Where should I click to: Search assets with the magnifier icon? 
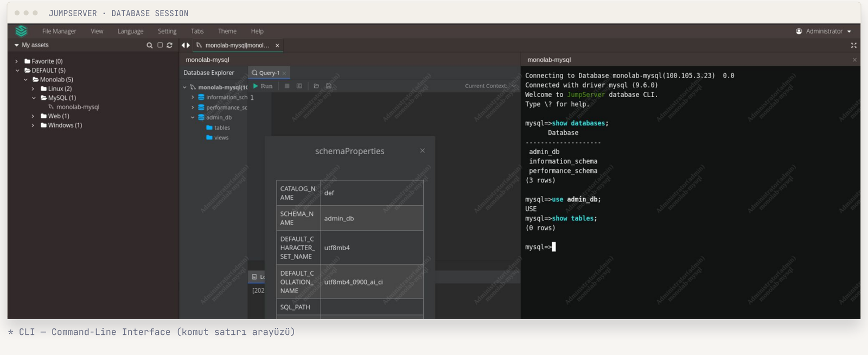coord(150,45)
